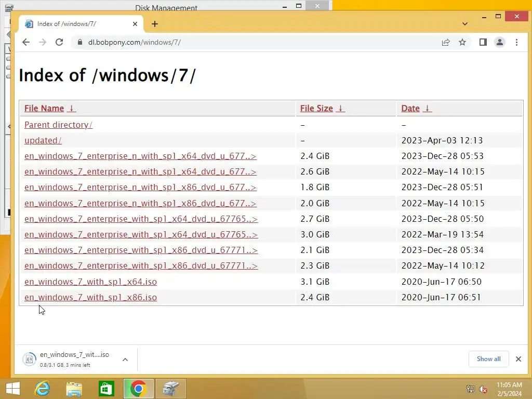Launch Internet Explorer from taskbar

click(42, 389)
